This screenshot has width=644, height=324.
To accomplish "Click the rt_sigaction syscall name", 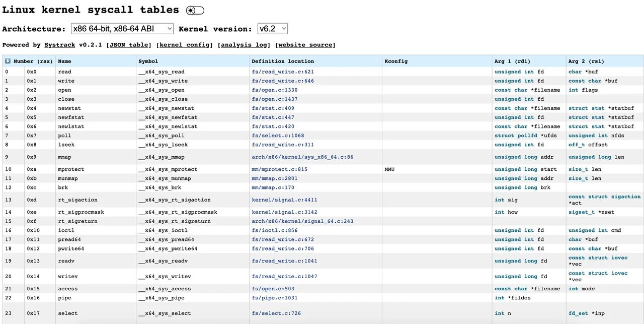I will (x=77, y=200).
